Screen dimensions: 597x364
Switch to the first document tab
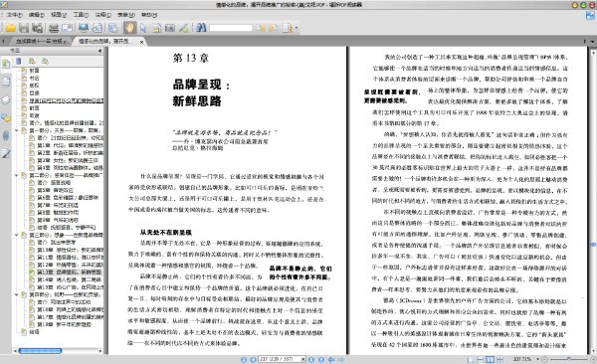pos(41,41)
